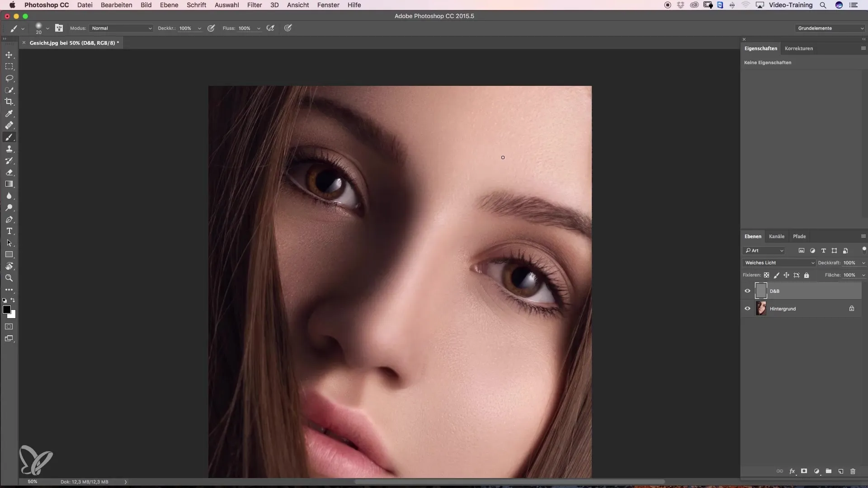Reset to default foreground and background colors
868x488 pixels.
pyautogui.click(x=5, y=300)
